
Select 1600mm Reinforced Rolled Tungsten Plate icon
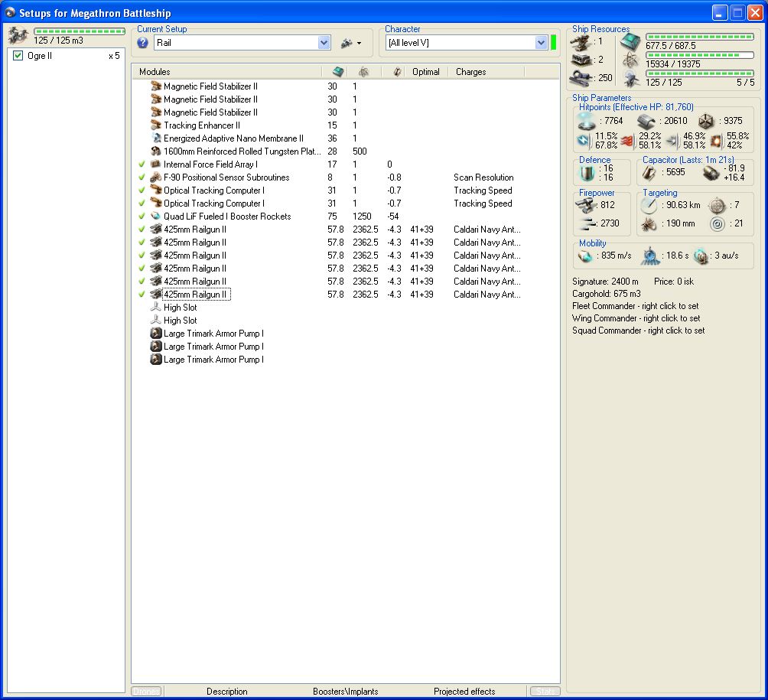156,151
